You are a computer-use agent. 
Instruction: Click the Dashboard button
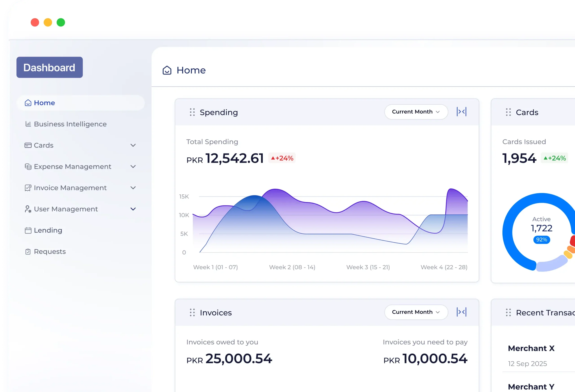click(x=49, y=67)
